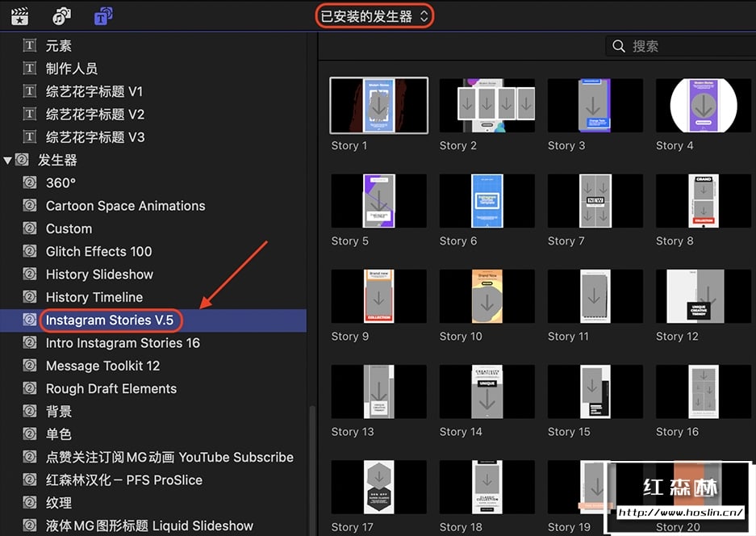756x536 pixels.
Task: Select the 元素 titles category
Action: (59, 46)
